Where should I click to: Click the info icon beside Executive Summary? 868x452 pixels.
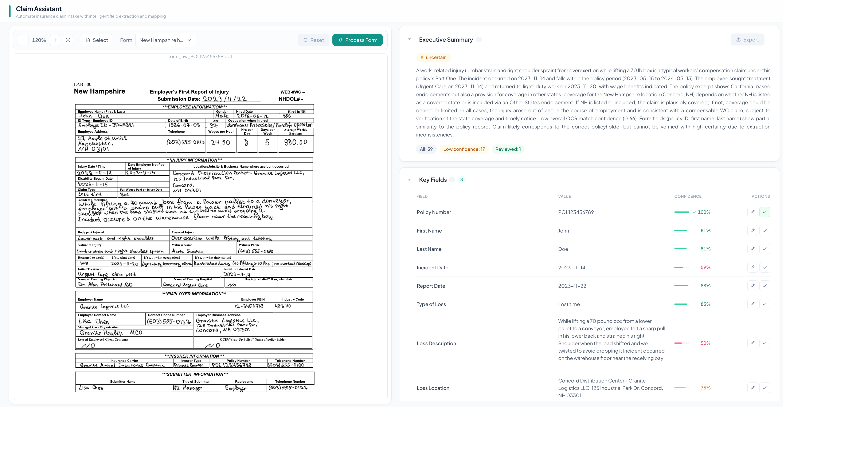479,39
